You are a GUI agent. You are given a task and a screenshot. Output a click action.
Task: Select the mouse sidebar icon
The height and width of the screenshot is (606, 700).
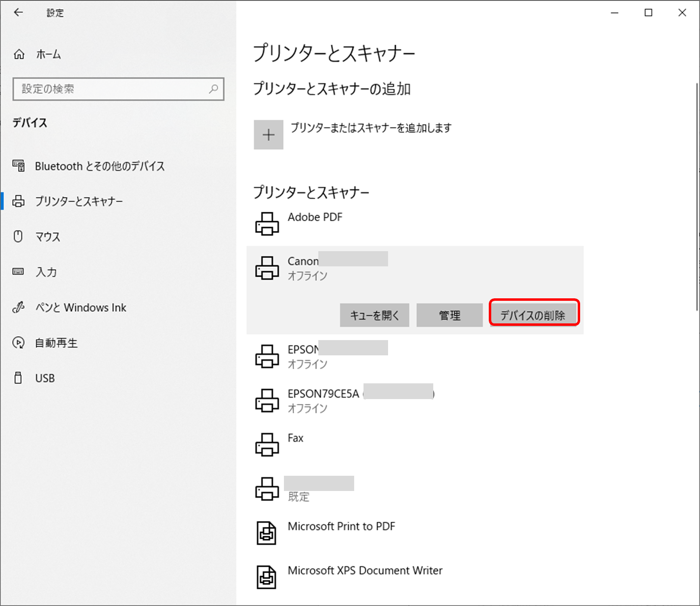click(x=18, y=236)
